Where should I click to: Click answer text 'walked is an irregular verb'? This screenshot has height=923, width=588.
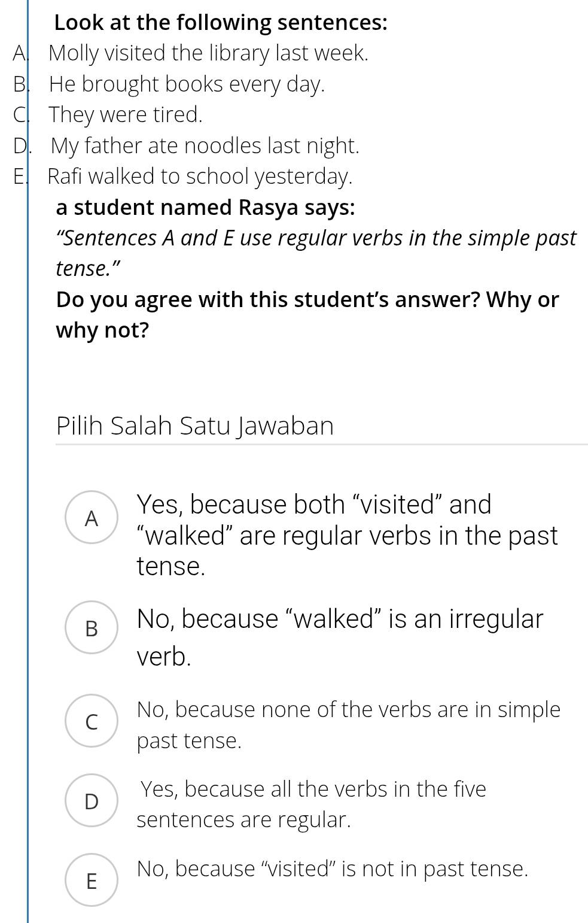[x=340, y=637]
